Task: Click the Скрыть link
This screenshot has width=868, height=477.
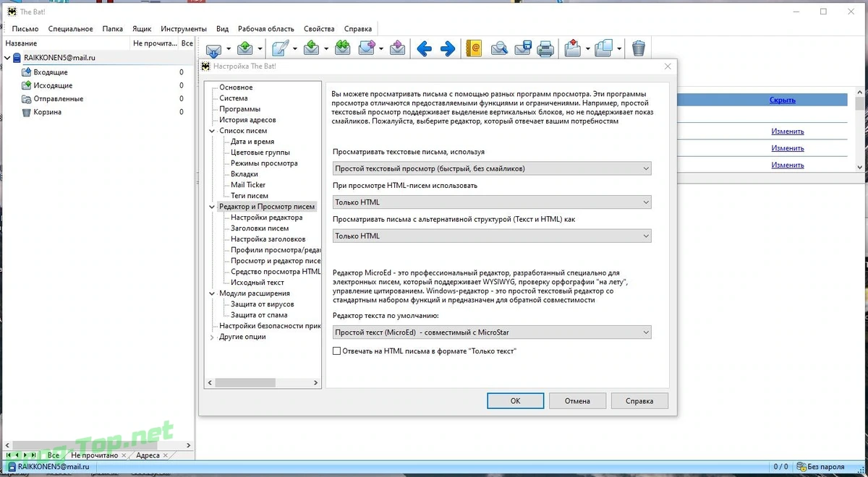Action: click(783, 100)
